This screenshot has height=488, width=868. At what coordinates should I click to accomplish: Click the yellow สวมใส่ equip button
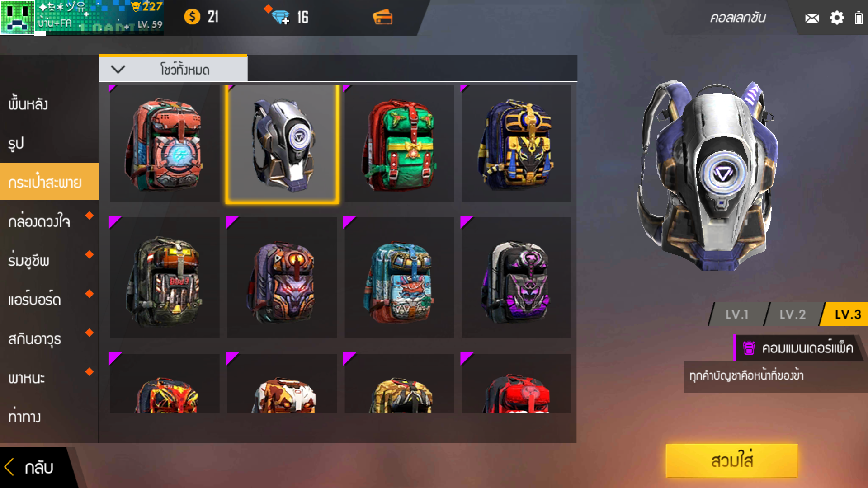click(x=731, y=460)
